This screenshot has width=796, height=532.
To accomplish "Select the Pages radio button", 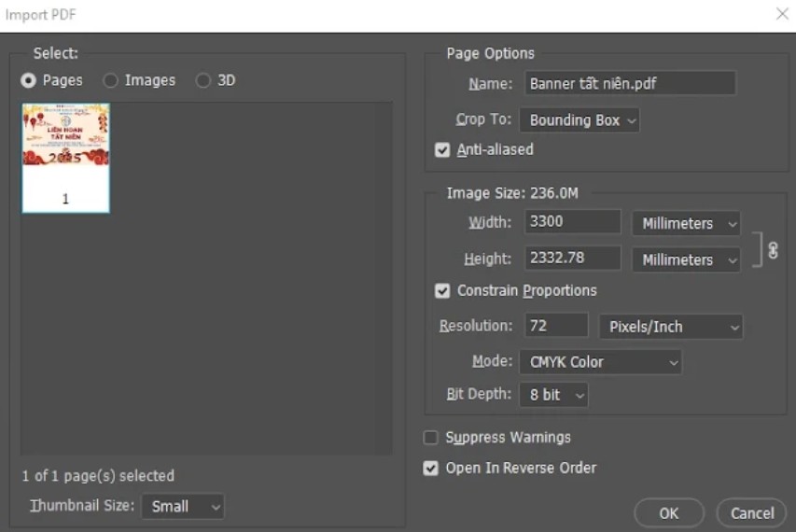I will (x=29, y=81).
